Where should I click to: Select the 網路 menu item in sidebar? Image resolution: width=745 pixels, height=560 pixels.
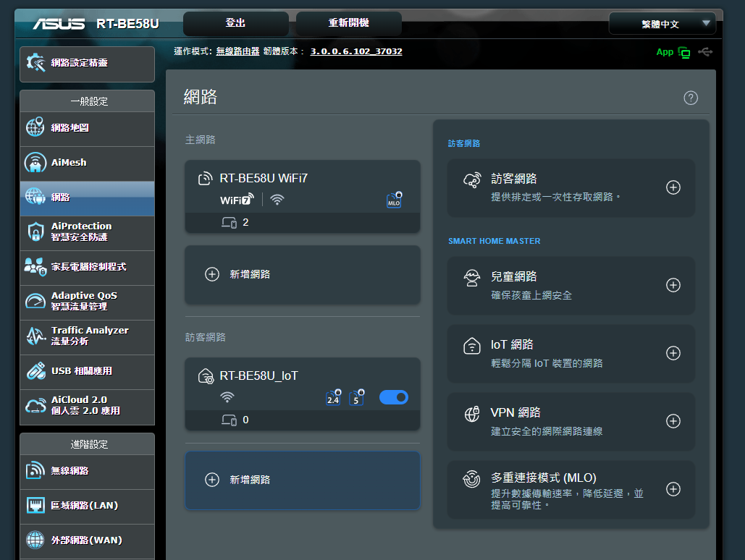pyautogui.click(x=88, y=197)
